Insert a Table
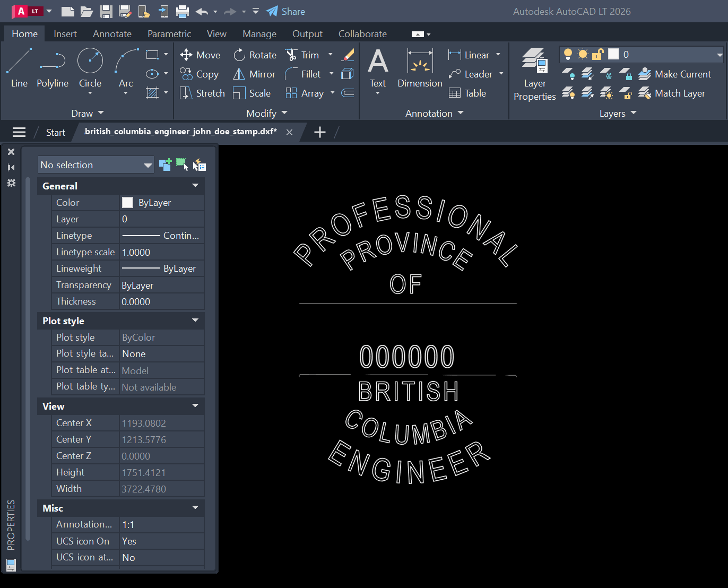728x588 pixels. pos(467,93)
